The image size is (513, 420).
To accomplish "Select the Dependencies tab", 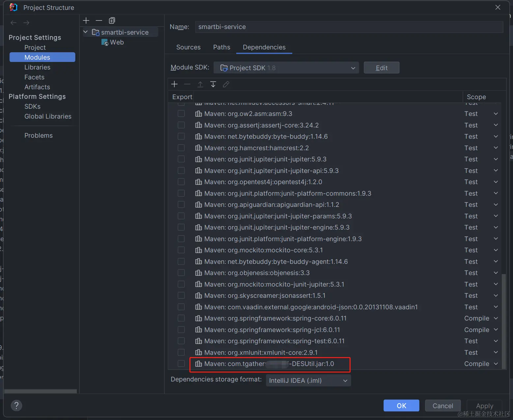I will pos(264,47).
